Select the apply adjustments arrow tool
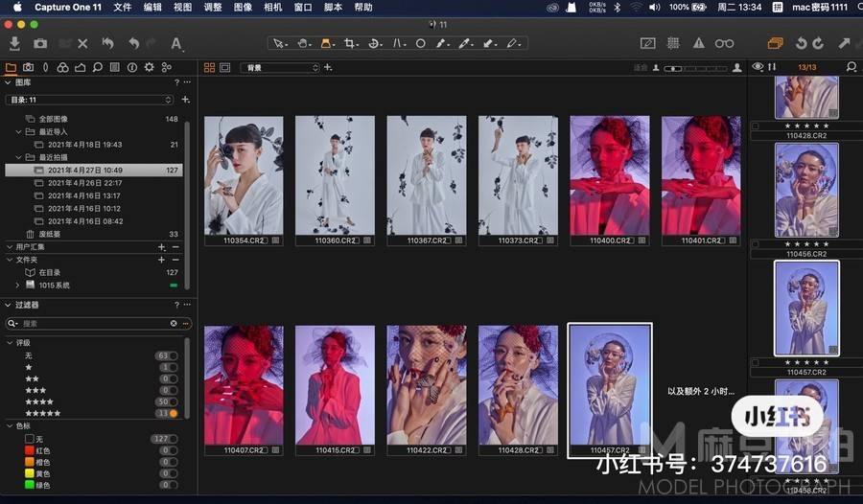 click(x=489, y=43)
